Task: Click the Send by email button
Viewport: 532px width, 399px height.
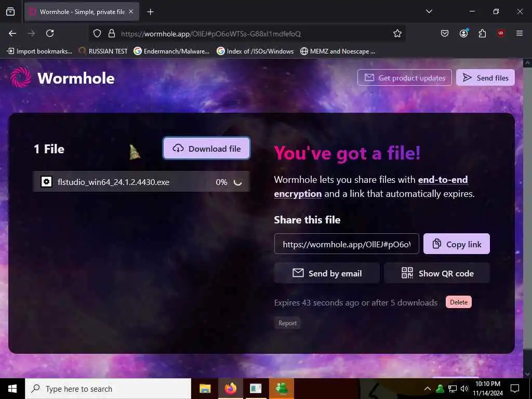Action: pyautogui.click(x=327, y=273)
